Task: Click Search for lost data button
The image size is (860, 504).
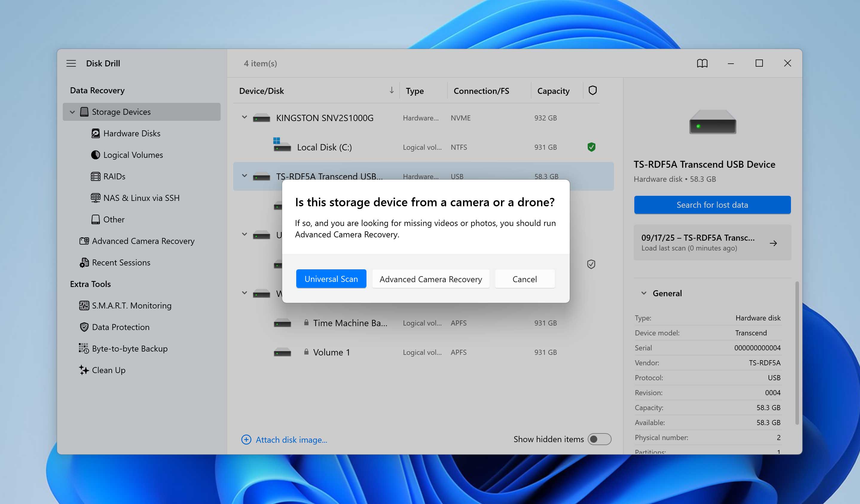Action: coord(712,205)
